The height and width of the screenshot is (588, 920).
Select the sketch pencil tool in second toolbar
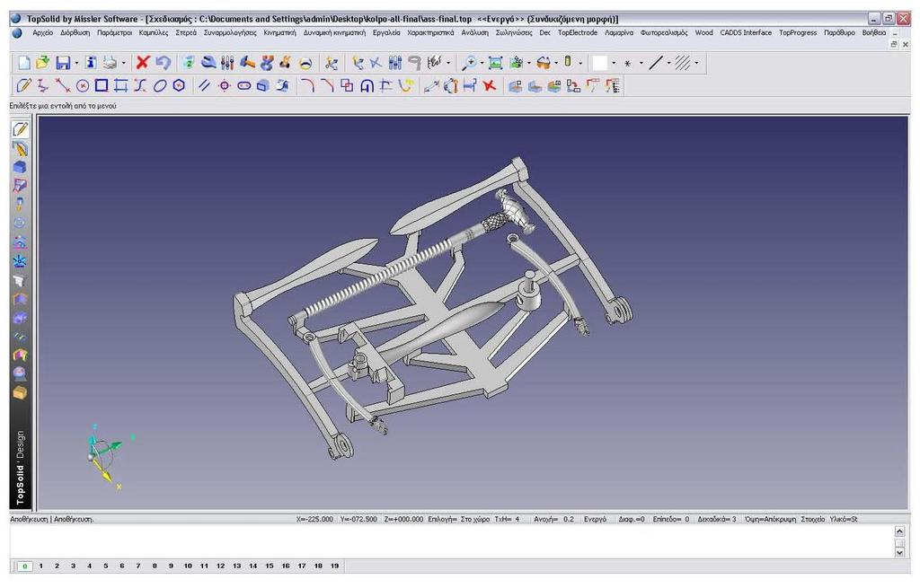click(x=23, y=85)
